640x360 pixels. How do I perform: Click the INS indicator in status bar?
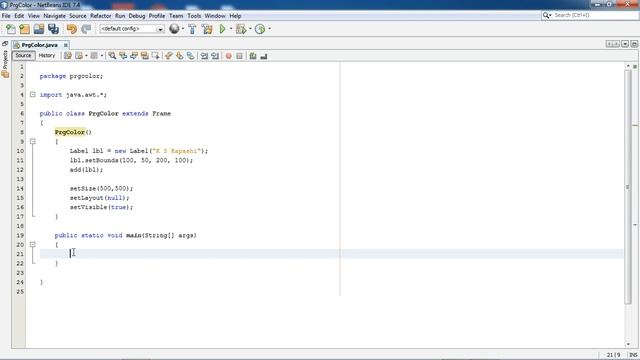[x=633, y=355]
